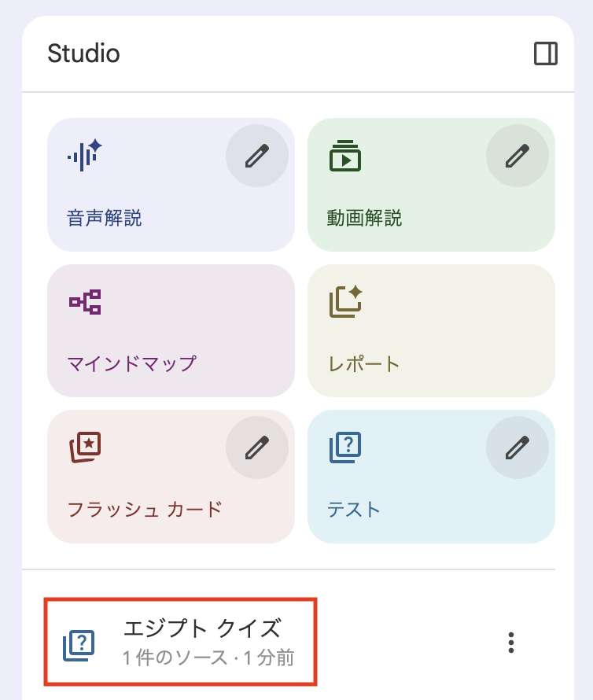Edit the テスト quiz settings
Image resolution: width=593 pixels, height=700 pixels.
(517, 448)
